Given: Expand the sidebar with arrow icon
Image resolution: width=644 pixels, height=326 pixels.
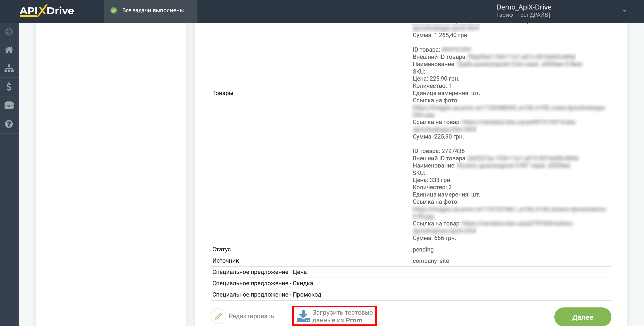Looking at the screenshot, I should (9, 31).
